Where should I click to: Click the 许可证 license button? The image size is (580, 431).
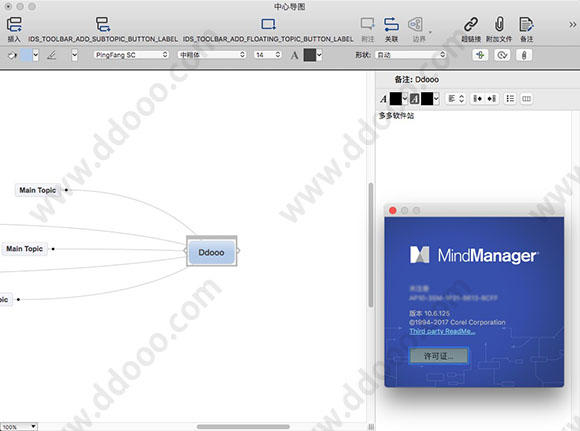click(x=438, y=356)
